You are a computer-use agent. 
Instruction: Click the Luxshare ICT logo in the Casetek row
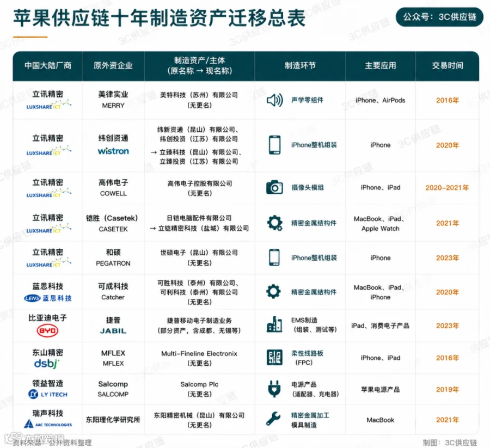(48, 229)
